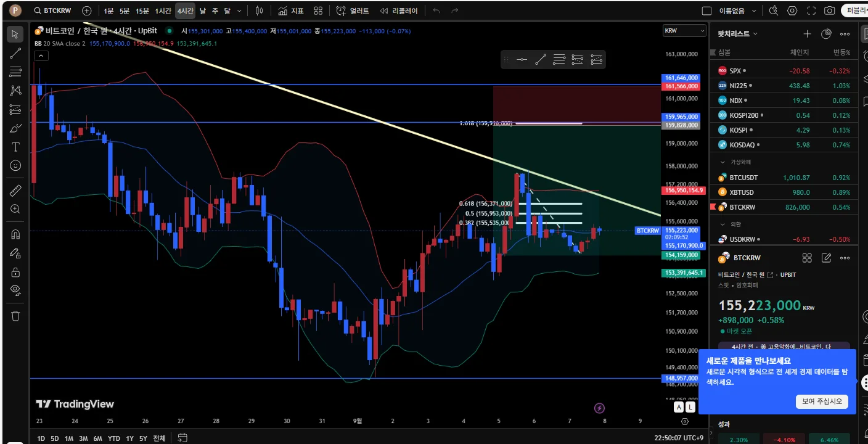868x444 pixels.
Task: Select the ruler measure tool
Action: point(15,191)
